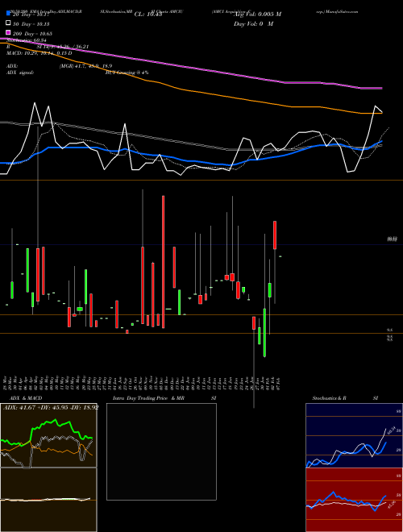The image size is (403, 532).
Task: Click the ADX signal label
Action: tap(20, 73)
